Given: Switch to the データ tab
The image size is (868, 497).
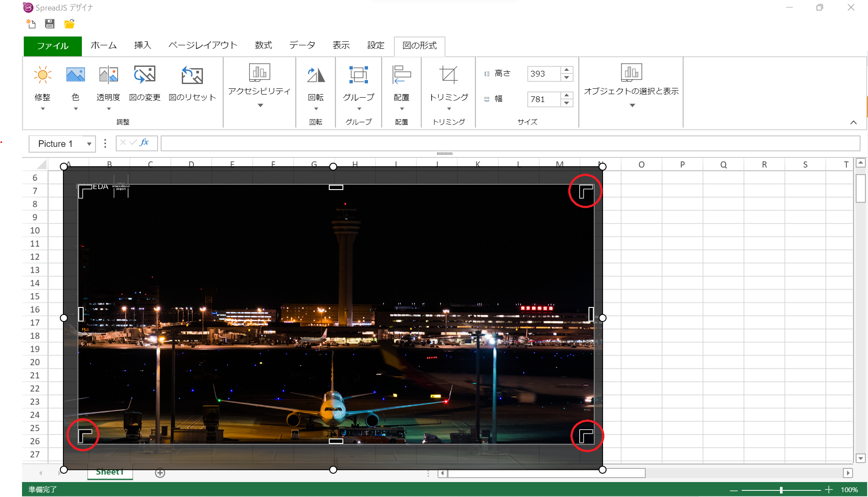Looking at the screenshot, I should [x=302, y=45].
